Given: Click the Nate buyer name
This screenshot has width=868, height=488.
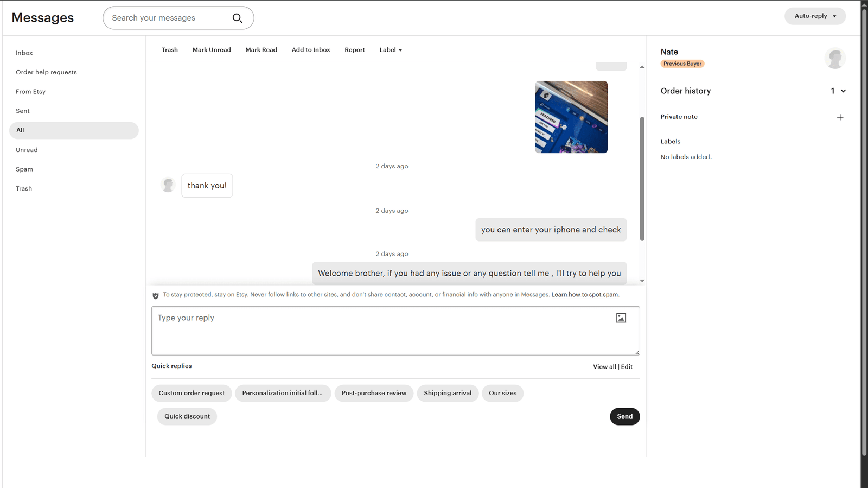Looking at the screenshot, I should 669,52.
